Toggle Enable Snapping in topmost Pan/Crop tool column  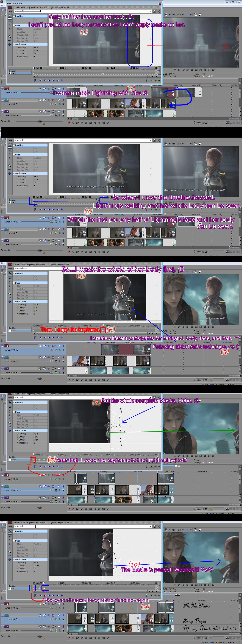10,41
